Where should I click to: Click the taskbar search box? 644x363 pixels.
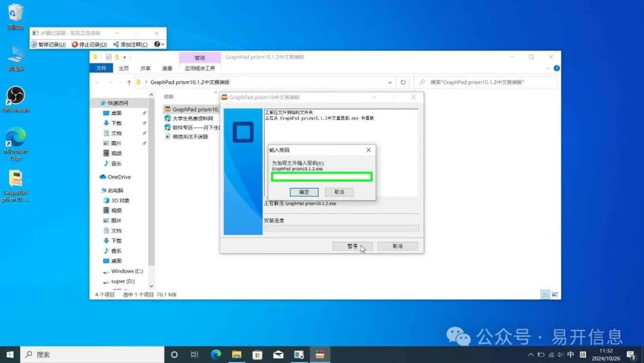pos(92,355)
